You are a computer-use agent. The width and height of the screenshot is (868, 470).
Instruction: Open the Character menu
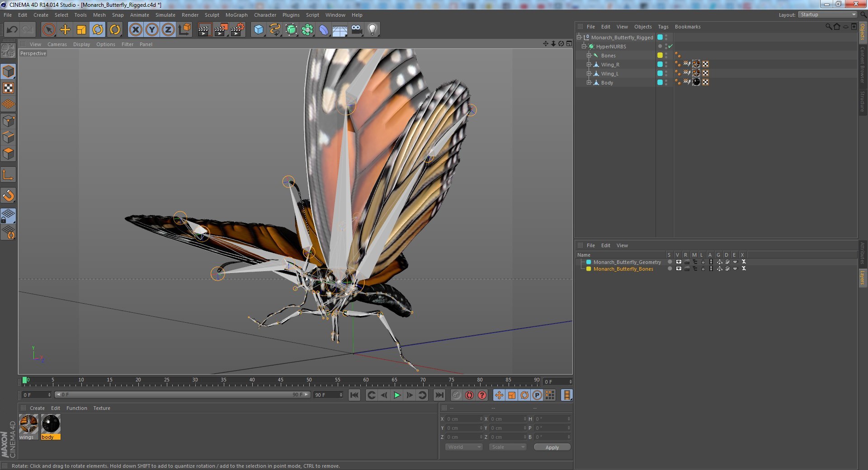(x=265, y=15)
